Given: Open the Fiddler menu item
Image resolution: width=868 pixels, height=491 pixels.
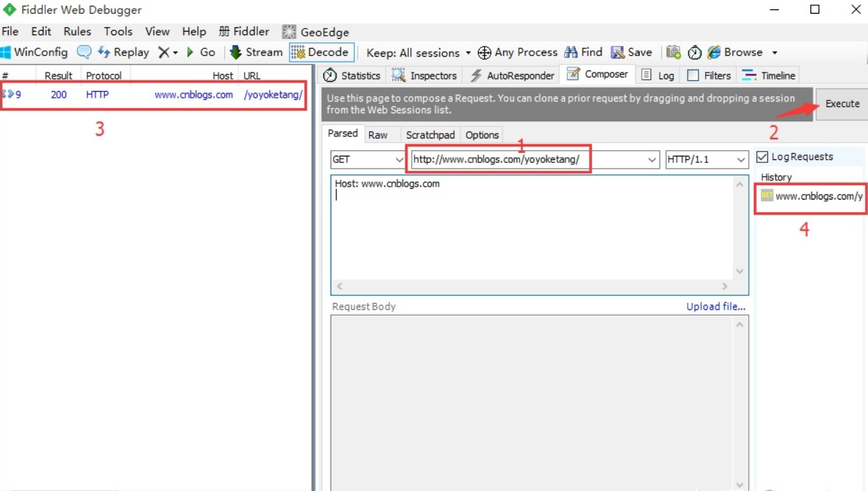Looking at the screenshot, I should [x=244, y=32].
